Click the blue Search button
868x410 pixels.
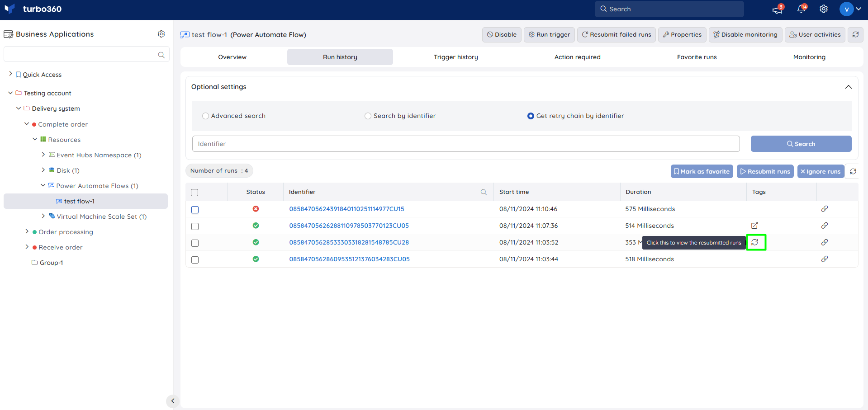click(x=801, y=144)
